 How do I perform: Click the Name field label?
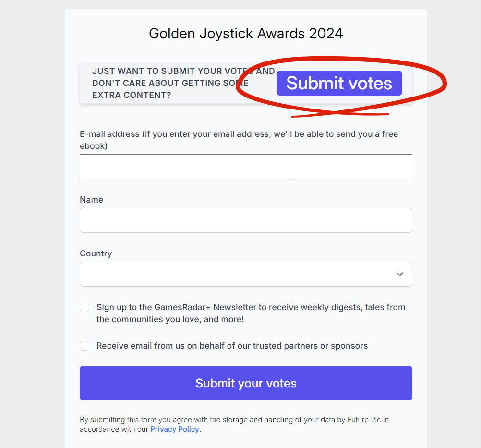tap(91, 199)
